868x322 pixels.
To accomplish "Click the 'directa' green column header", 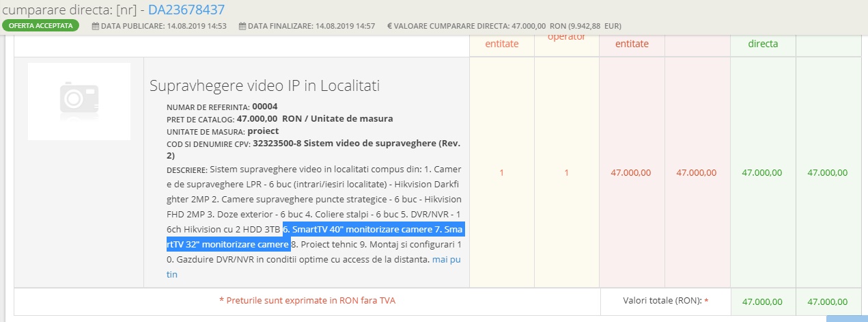I will (763, 43).
